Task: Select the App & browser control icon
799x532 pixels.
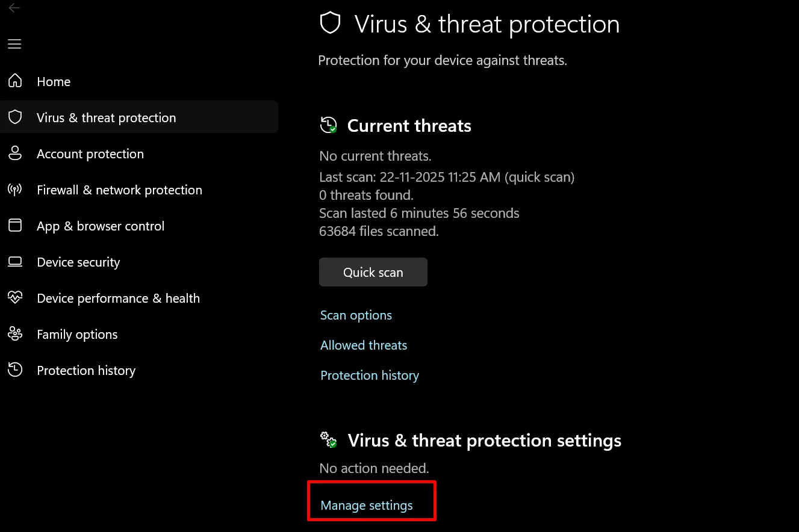Action: (15, 226)
